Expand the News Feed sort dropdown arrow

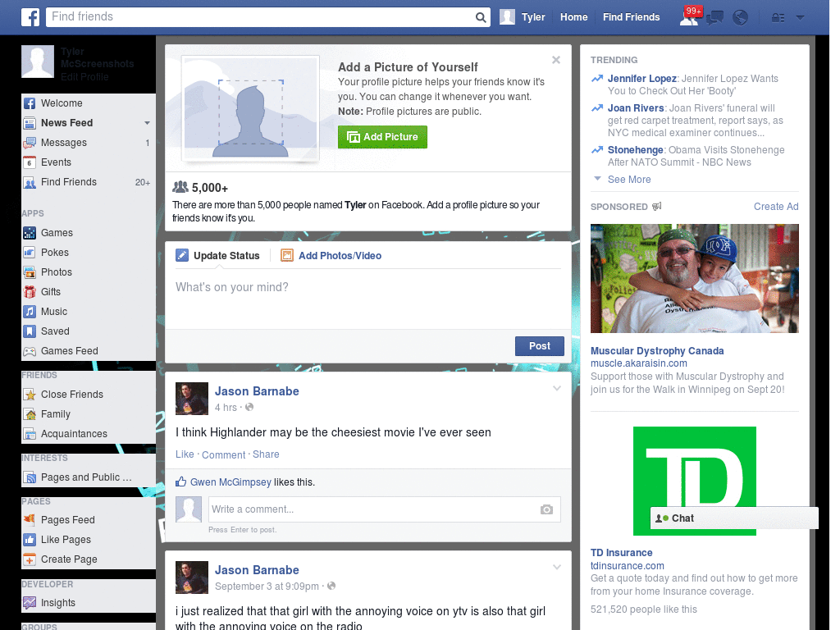tap(147, 123)
